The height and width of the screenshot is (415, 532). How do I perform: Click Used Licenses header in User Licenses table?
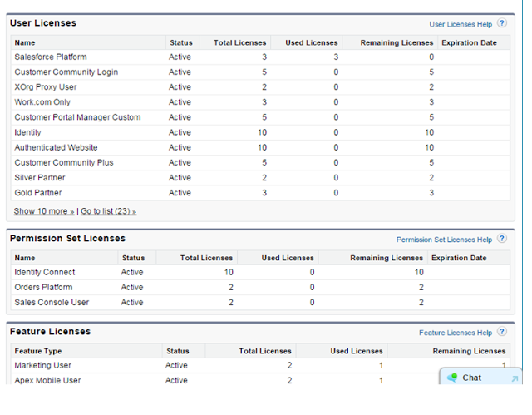point(312,42)
